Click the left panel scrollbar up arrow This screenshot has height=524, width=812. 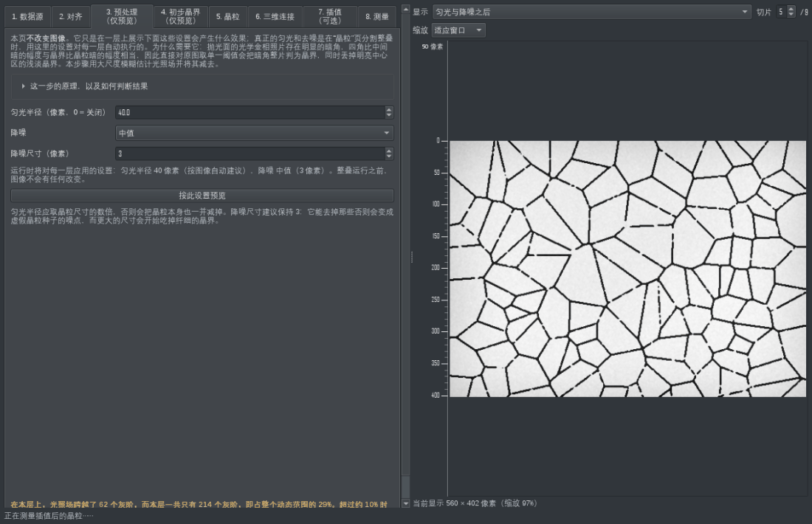click(405, 9)
